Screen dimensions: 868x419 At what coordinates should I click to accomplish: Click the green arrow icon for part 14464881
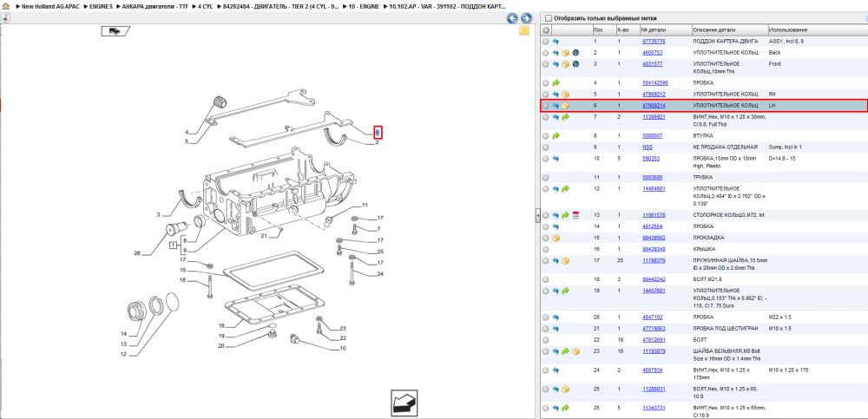565,189
